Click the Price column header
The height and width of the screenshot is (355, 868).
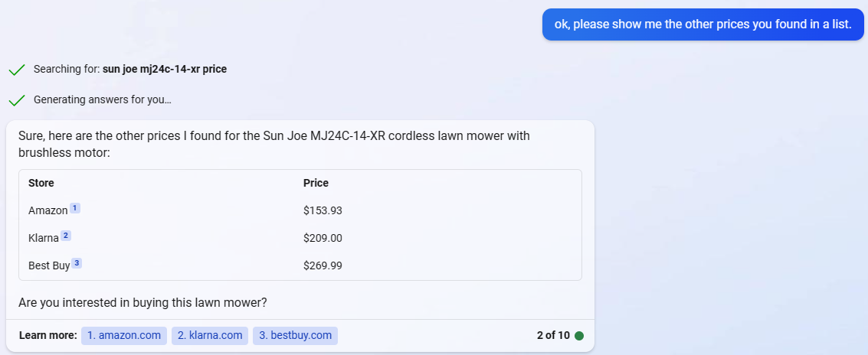316,183
